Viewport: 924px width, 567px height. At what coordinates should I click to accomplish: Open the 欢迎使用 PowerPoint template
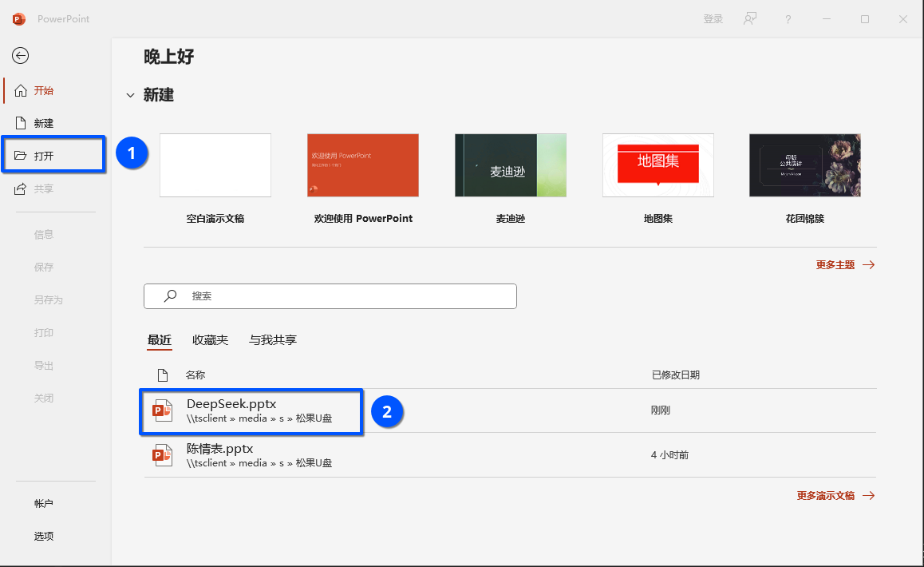(363, 165)
